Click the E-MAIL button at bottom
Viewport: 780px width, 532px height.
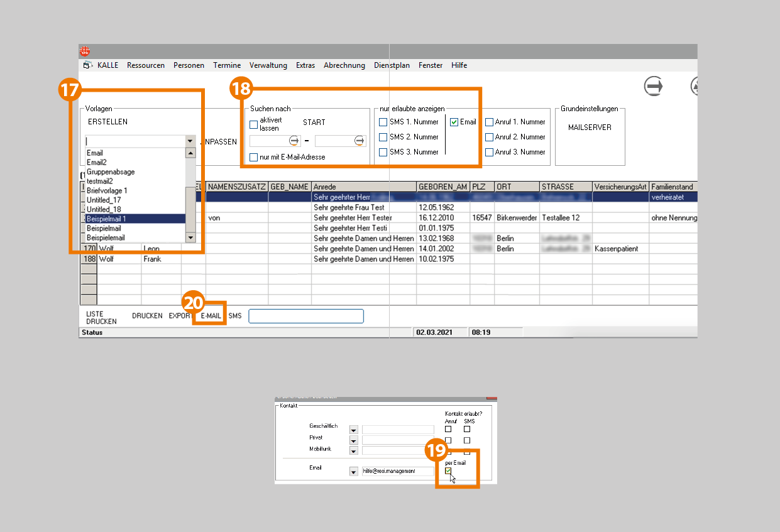(x=212, y=317)
